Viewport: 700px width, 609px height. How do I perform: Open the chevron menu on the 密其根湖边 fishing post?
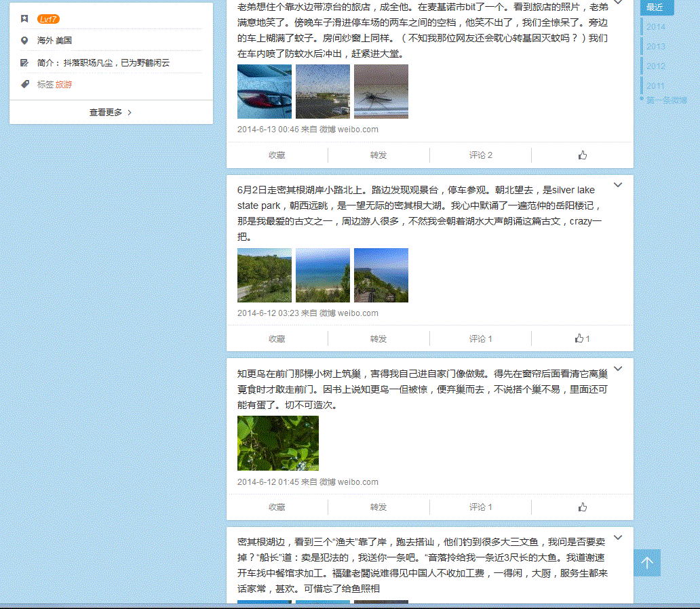618,538
